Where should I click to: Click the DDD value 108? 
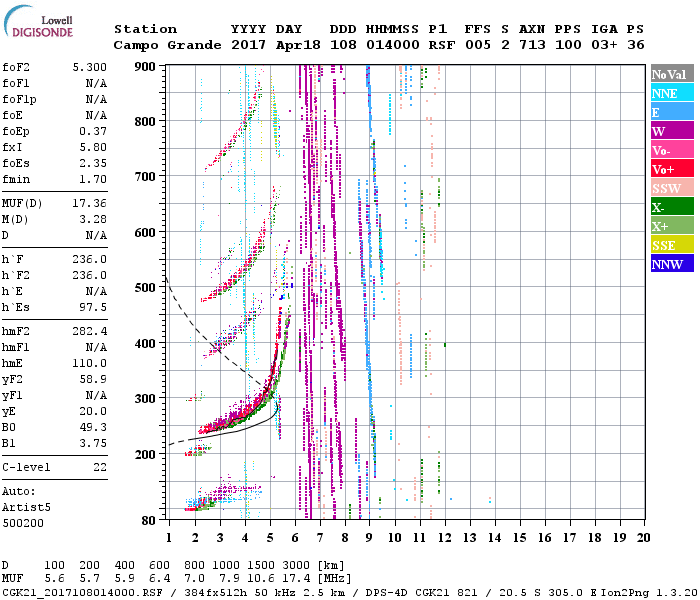(343, 45)
